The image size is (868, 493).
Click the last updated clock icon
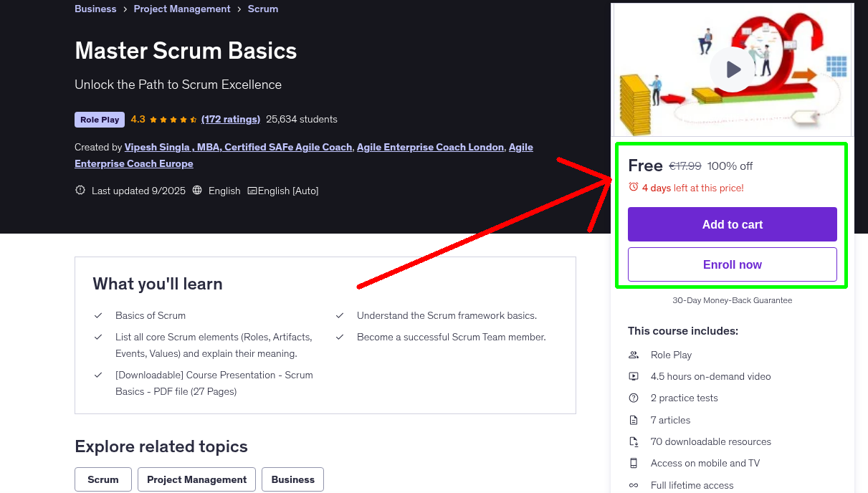[x=80, y=191]
